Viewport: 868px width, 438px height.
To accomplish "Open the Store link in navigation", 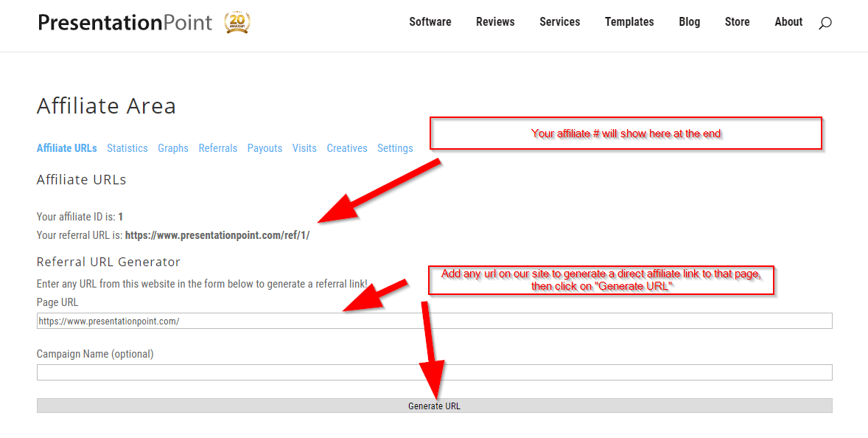I will (x=737, y=22).
